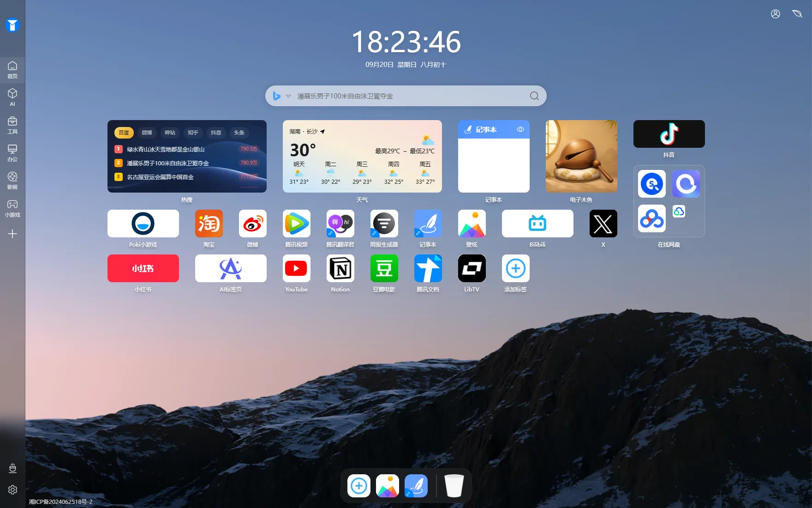
Task: Open the 腾讯文档 shortcut
Action: (428, 268)
